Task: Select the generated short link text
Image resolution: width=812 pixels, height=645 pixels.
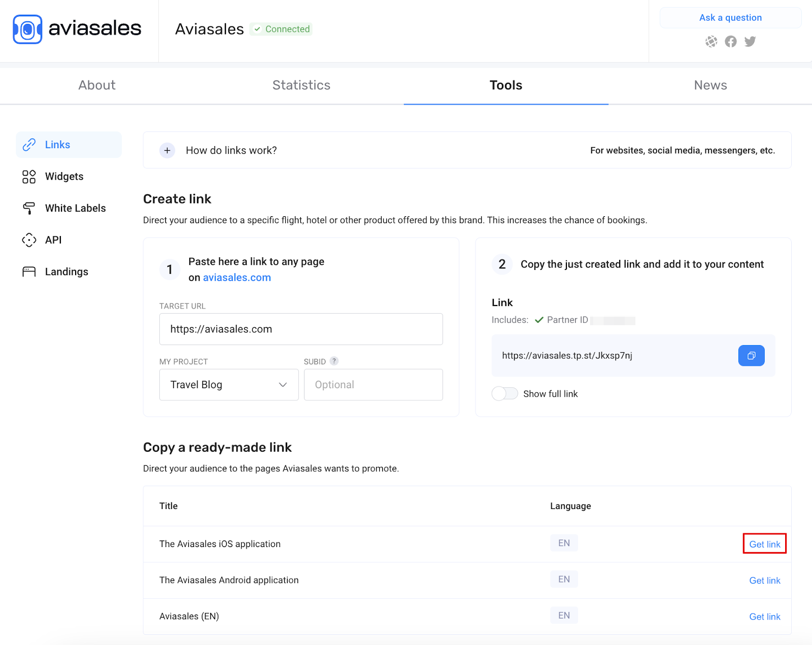Action: click(x=567, y=356)
